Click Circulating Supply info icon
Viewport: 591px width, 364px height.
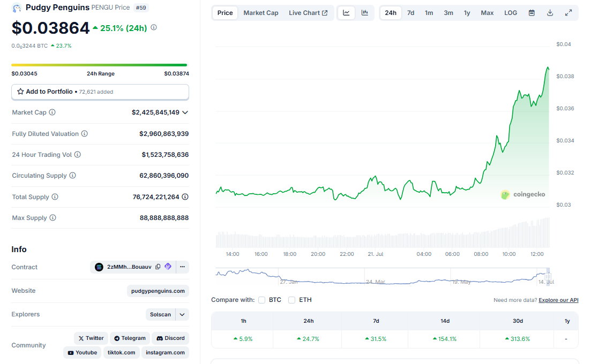[x=73, y=176]
